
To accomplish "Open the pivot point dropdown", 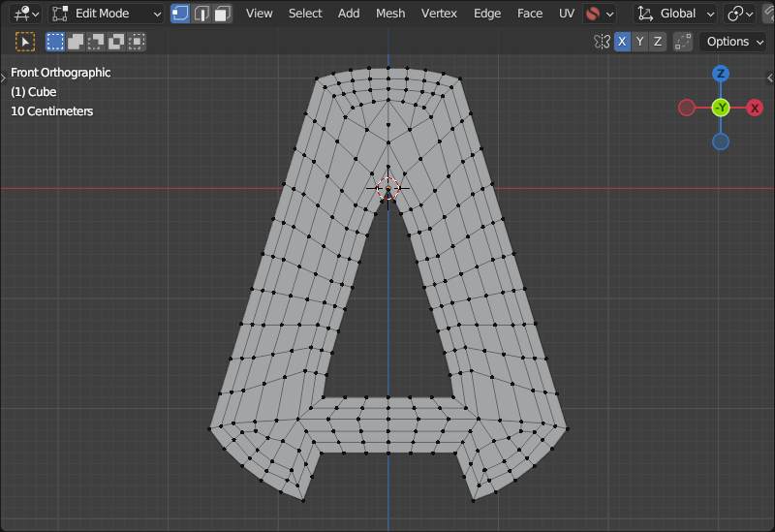I will pyautogui.click(x=740, y=14).
